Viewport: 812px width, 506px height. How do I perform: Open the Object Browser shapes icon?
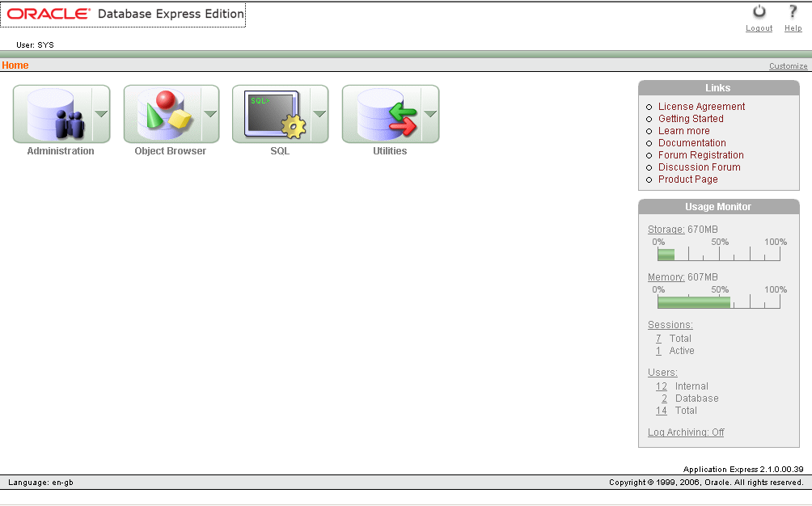point(163,114)
